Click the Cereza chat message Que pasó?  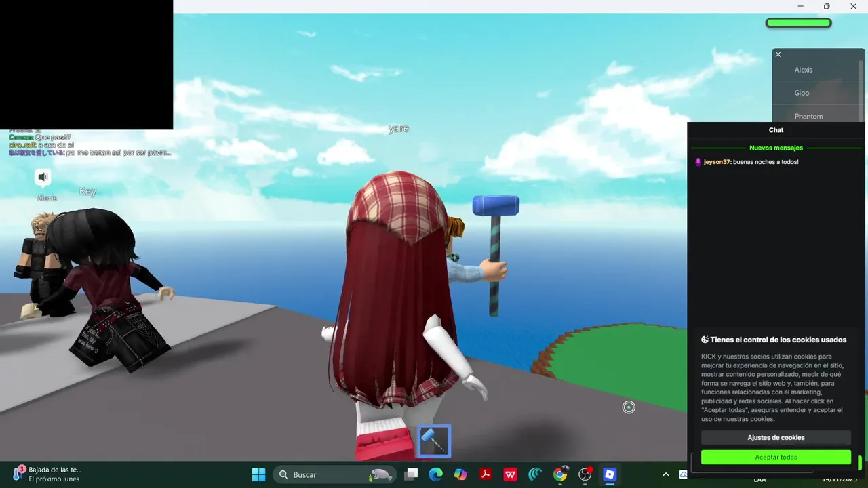39,138
